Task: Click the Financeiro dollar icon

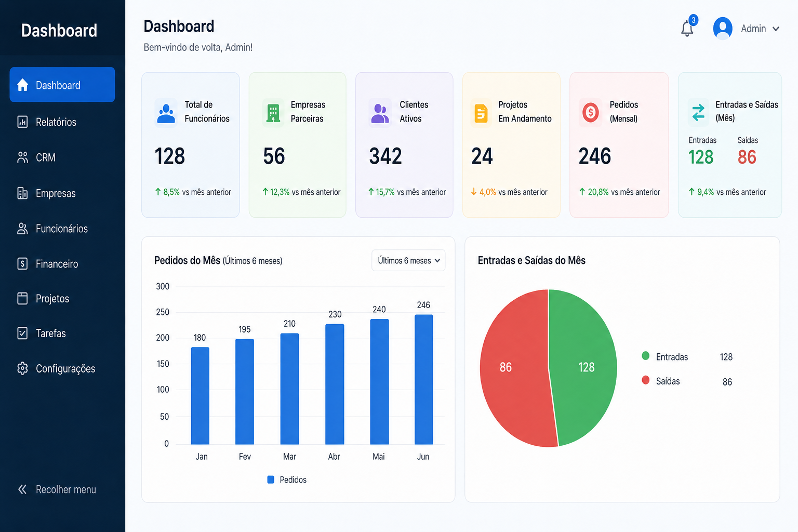Action: [x=22, y=264]
